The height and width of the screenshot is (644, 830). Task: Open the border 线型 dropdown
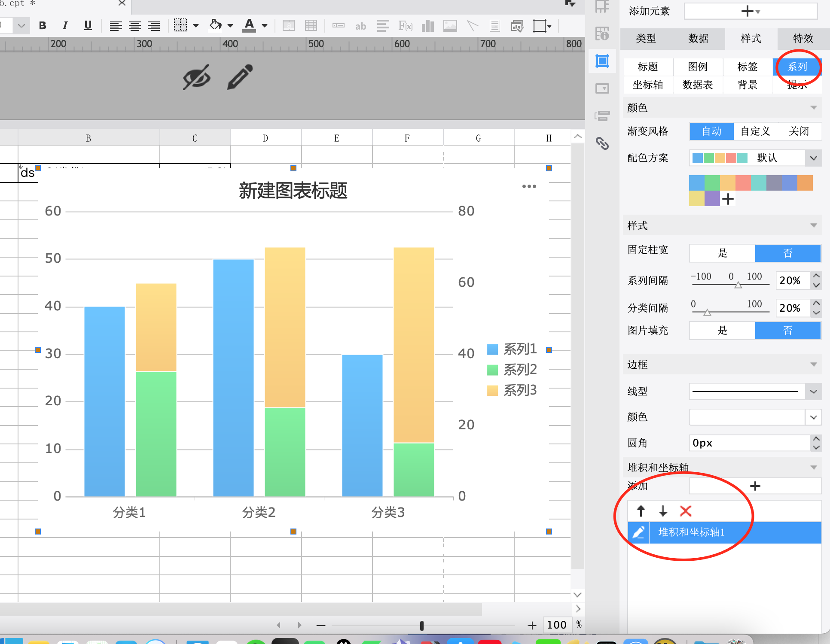coord(813,392)
